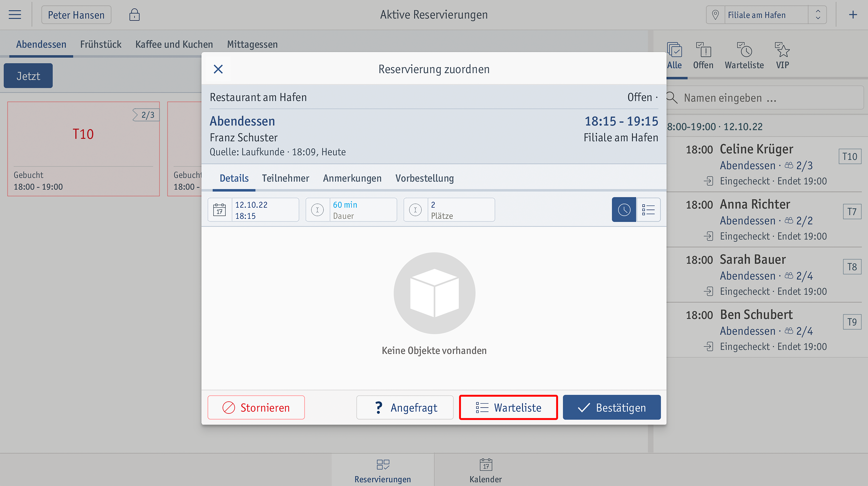Filter by VIP reservations
This screenshot has height=486, width=868.
[x=782, y=56]
